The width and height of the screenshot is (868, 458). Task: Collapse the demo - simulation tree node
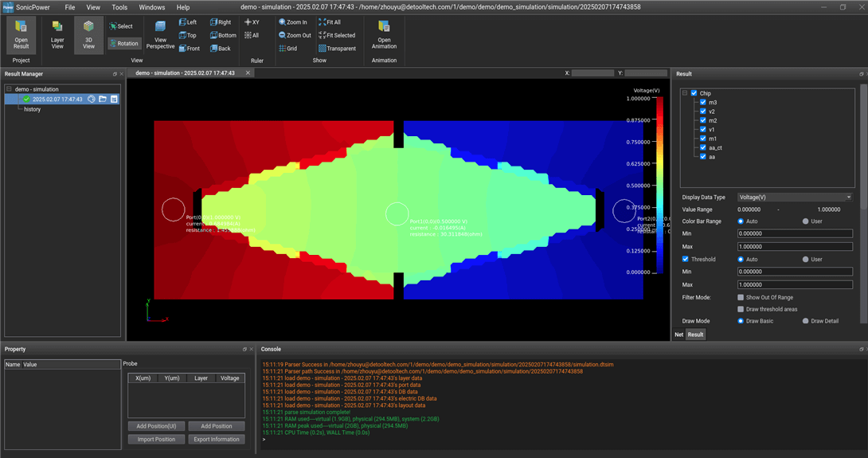point(9,89)
